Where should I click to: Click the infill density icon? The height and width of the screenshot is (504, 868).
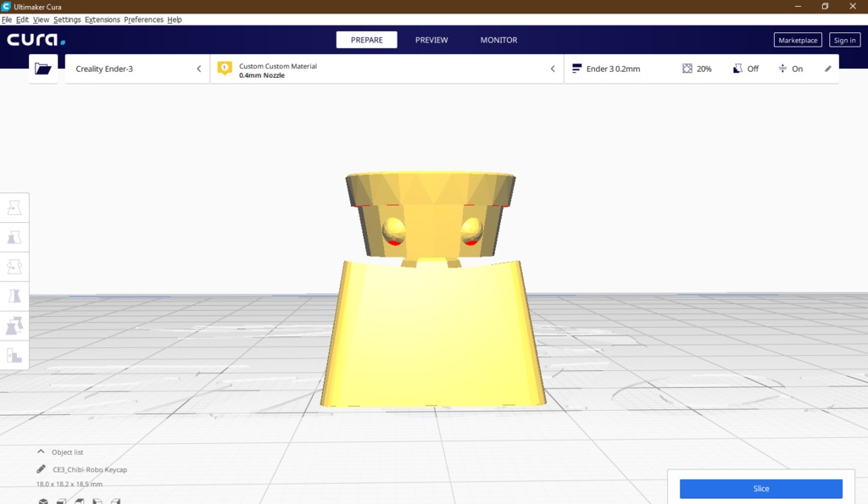(x=687, y=69)
